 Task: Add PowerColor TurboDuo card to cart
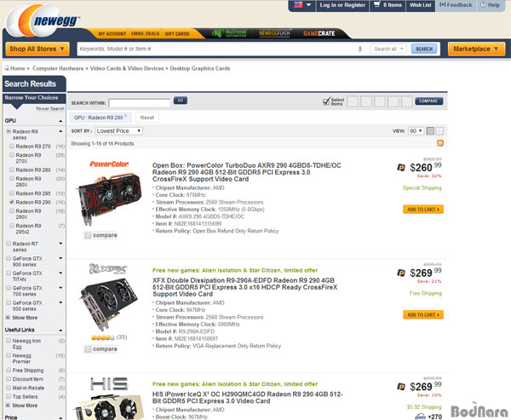pyautogui.click(x=423, y=210)
